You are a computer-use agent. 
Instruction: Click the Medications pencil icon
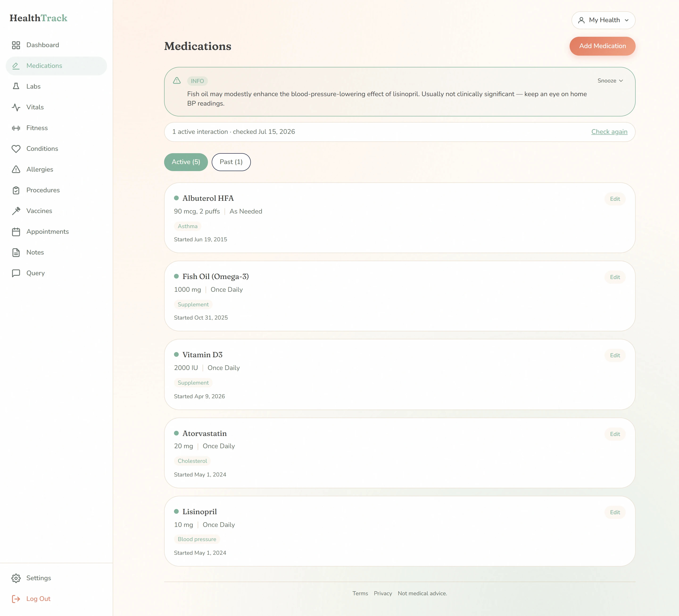click(x=16, y=66)
